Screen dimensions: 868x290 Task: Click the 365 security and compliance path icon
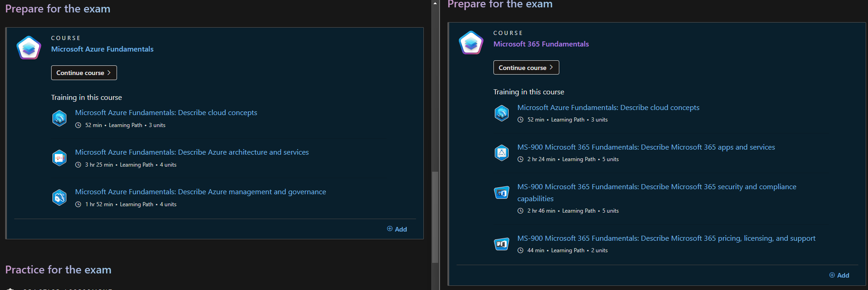(x=502, y=193)
